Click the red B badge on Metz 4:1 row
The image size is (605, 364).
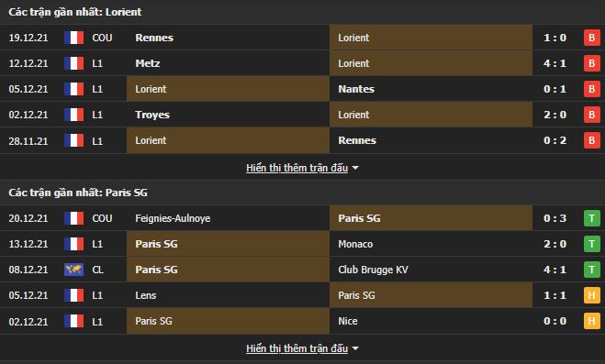point(591,63)
